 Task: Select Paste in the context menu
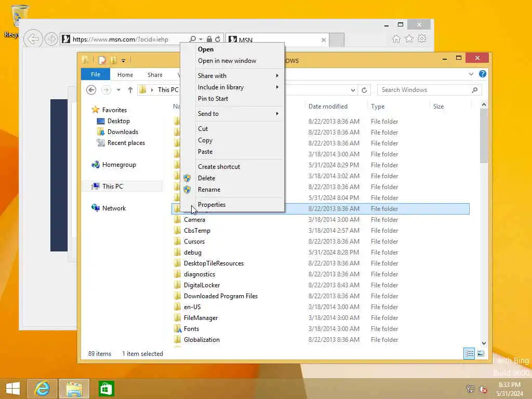point(232,152)
